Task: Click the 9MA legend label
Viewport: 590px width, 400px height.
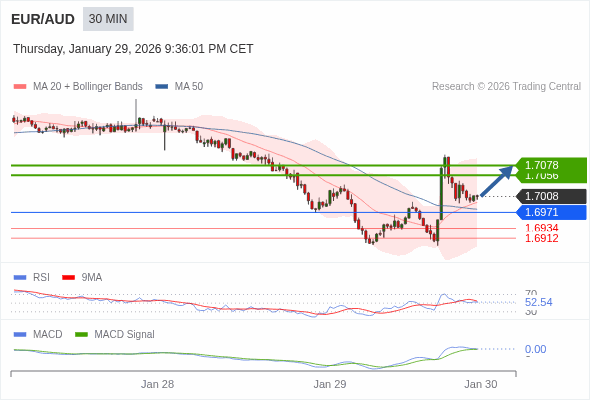Action: tap(92, 278)
